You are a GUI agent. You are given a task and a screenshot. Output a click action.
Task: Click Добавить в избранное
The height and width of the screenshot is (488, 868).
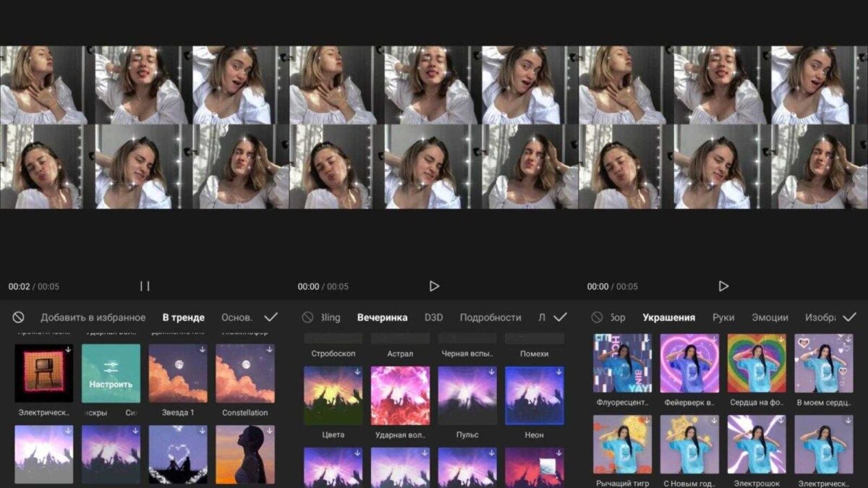coord(93,317)
